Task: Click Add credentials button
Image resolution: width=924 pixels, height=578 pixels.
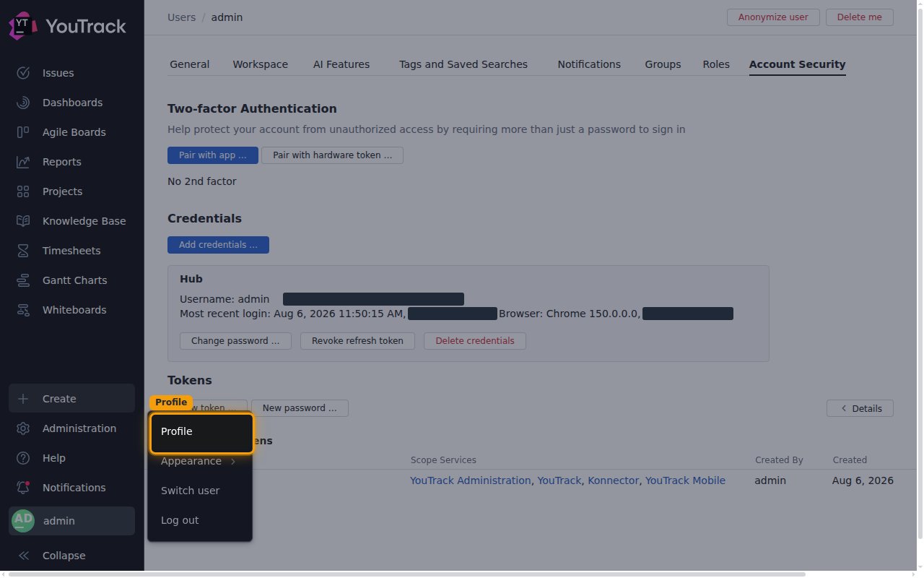Action: [218, 245]
